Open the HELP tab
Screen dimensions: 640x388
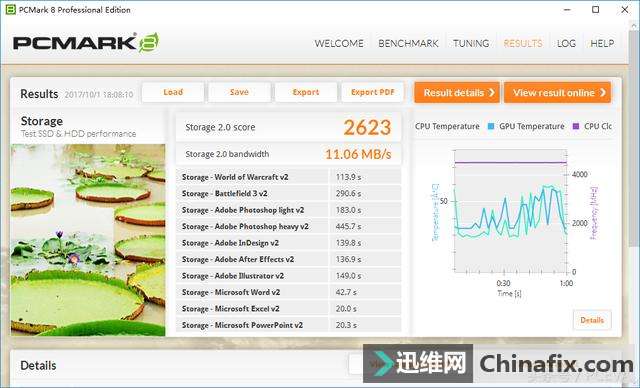[x=602, y=43]
